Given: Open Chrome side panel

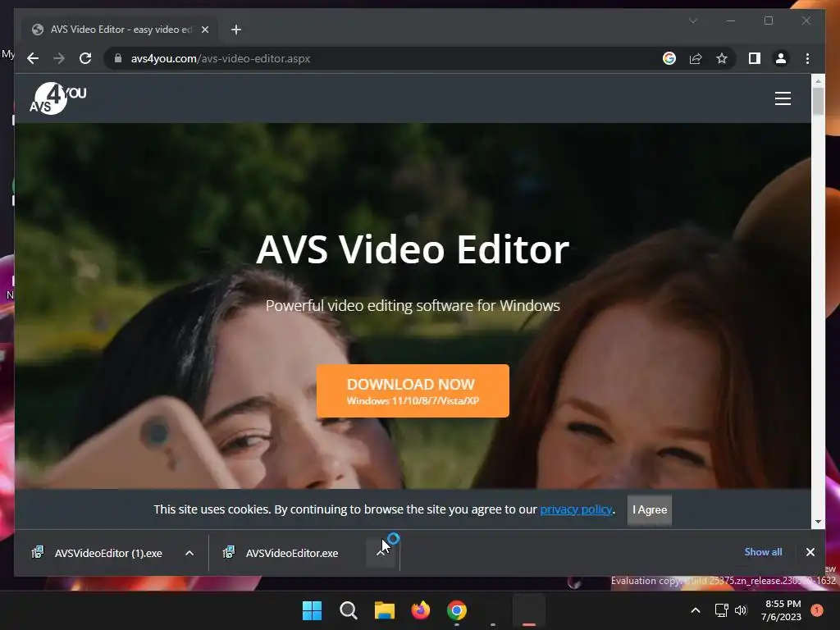Looking at the screenshot, I should (755, 58).
